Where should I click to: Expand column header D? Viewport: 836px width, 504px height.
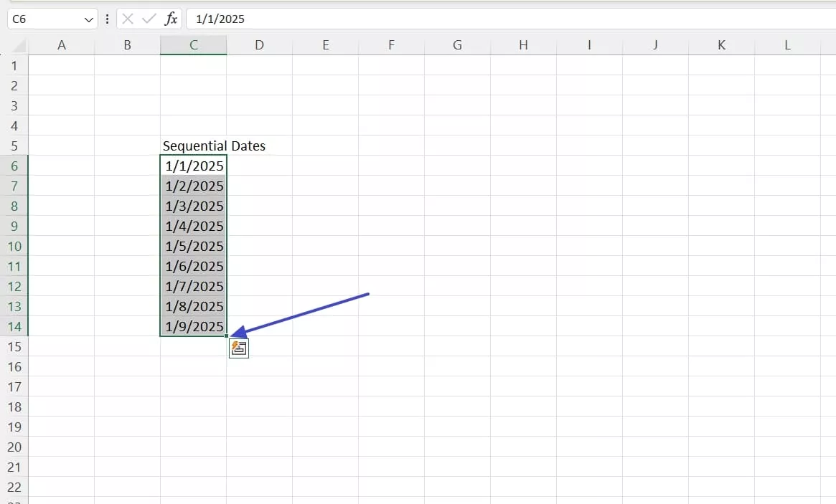[259, 44]
